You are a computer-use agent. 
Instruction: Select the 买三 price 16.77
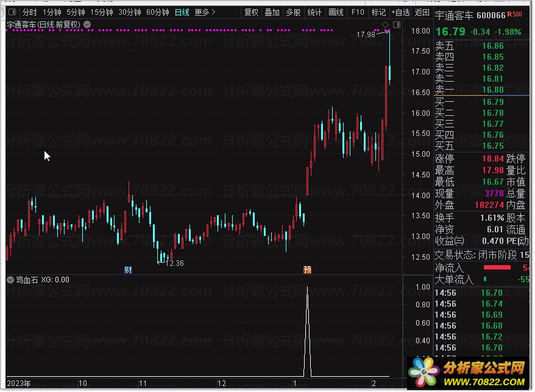coord(493,124)
